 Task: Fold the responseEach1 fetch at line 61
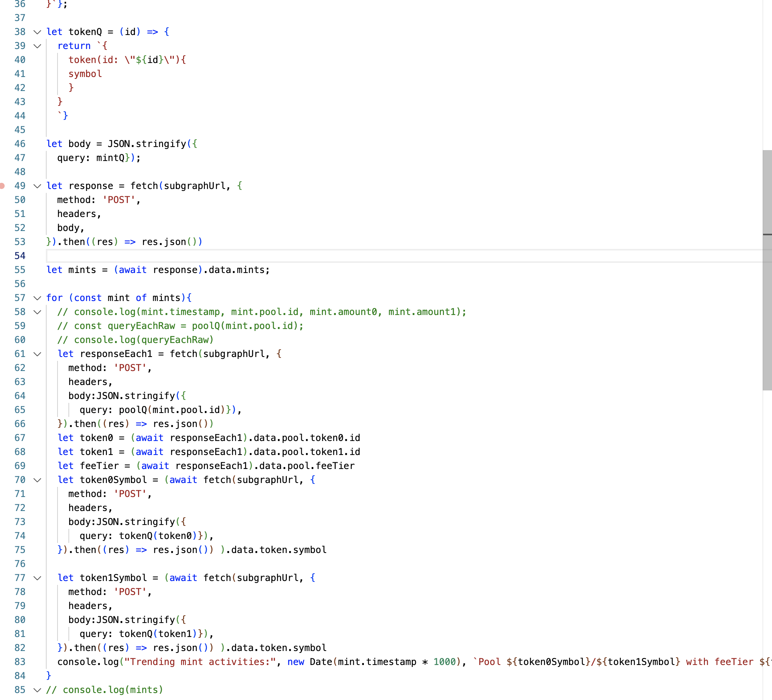37,354
